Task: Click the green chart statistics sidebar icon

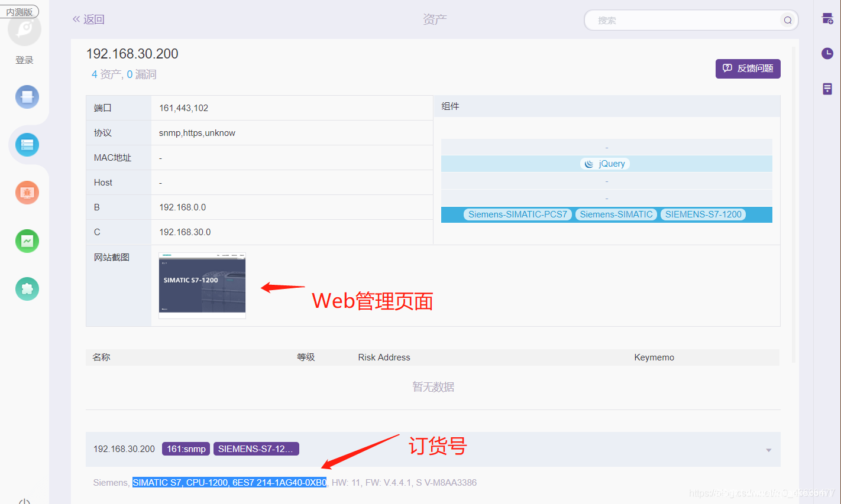Action: pyautogui.click(x=27, y=241)
